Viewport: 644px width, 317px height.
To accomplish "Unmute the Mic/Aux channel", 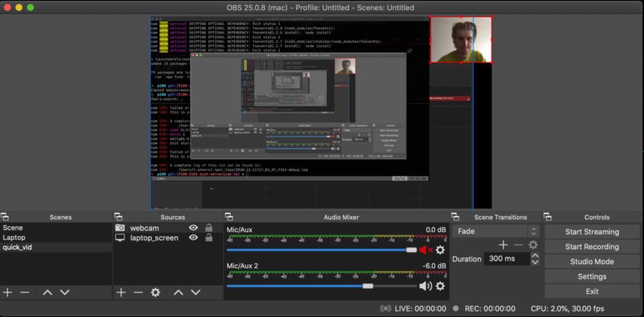I will click(x=426, y=250).
